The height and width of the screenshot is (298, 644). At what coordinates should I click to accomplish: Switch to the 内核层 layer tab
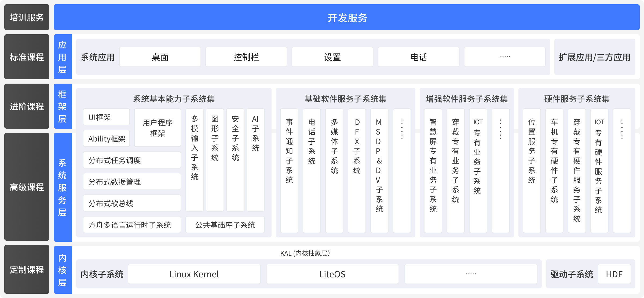click(63, 271)
